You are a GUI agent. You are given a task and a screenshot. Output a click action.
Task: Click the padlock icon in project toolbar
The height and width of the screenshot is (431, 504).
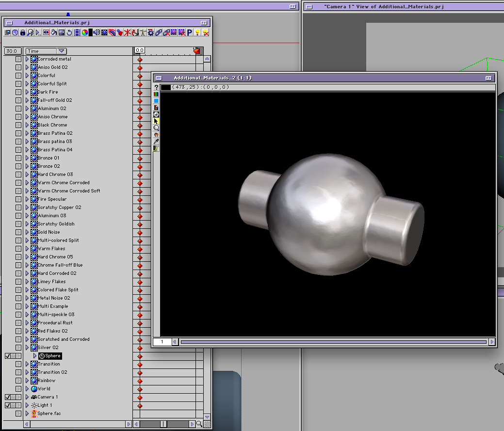click(23, 32)
